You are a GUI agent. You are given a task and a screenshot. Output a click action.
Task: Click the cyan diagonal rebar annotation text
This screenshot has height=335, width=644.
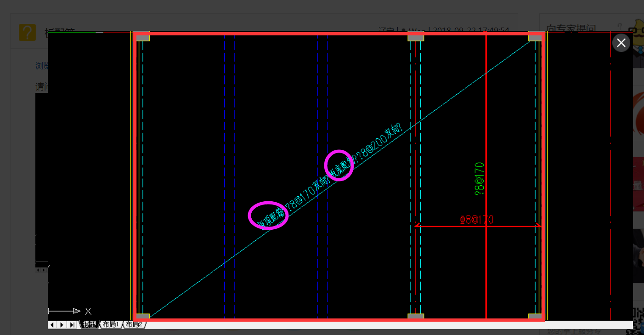point(330,177)
